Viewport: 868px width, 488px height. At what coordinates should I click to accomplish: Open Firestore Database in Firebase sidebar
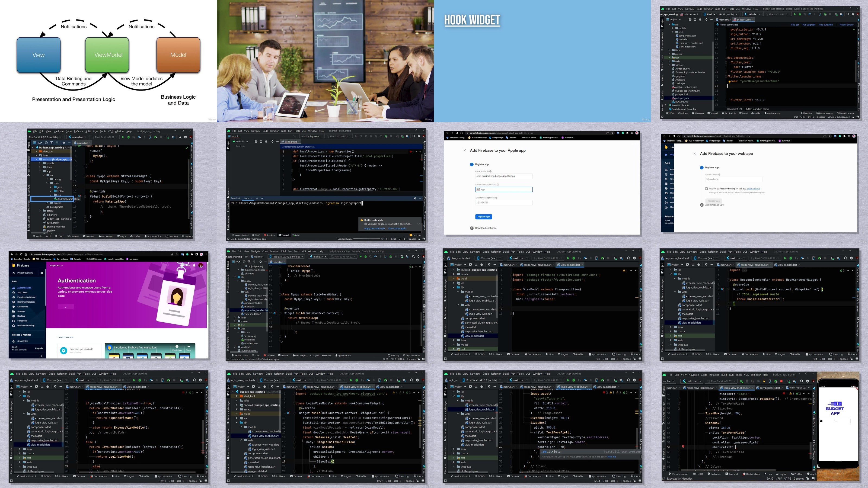(26, 297)
